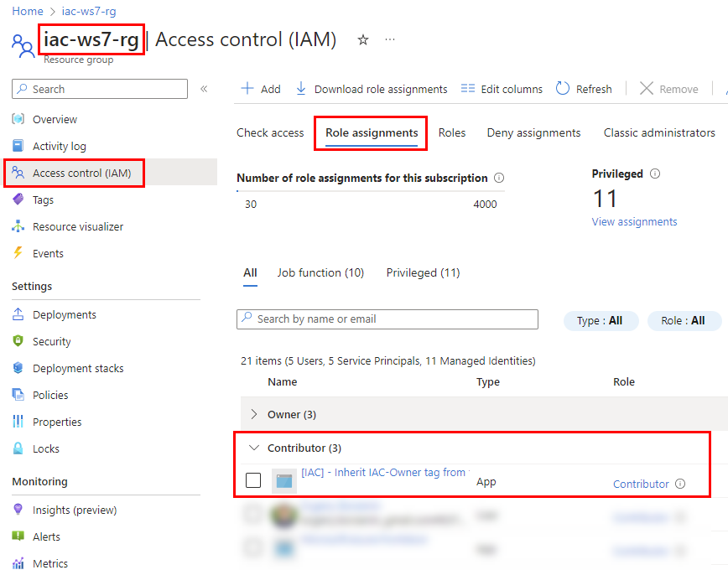
Task: Open Resource visualizer from the sidebar
Action: (77, 226)
